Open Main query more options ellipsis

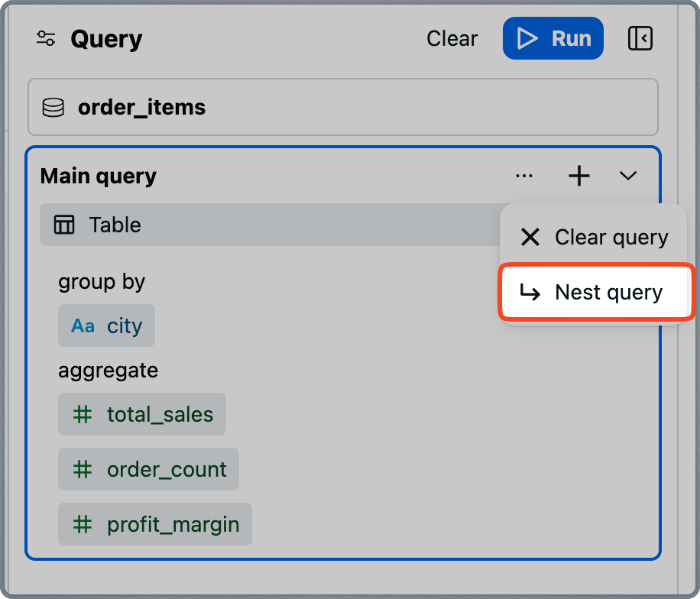coord(523,176)
